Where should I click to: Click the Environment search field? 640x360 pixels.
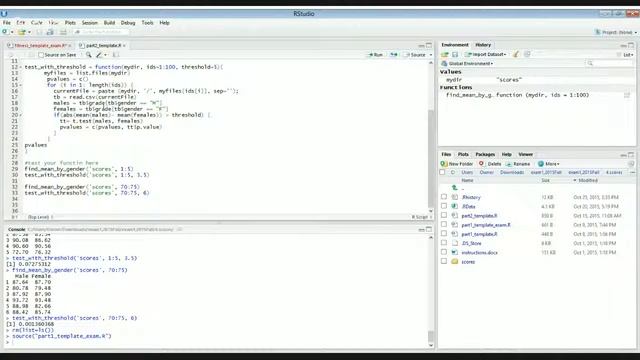coord(609,63)
